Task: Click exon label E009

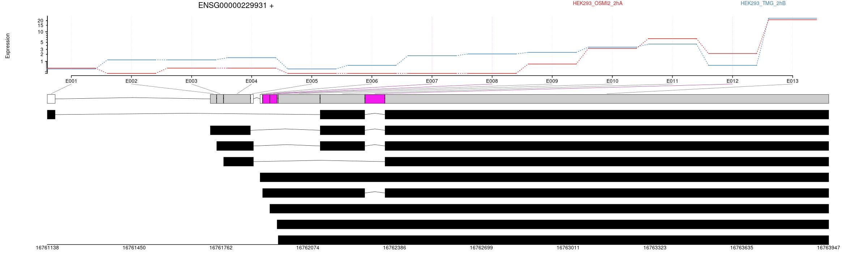Action: click(552, 81)
